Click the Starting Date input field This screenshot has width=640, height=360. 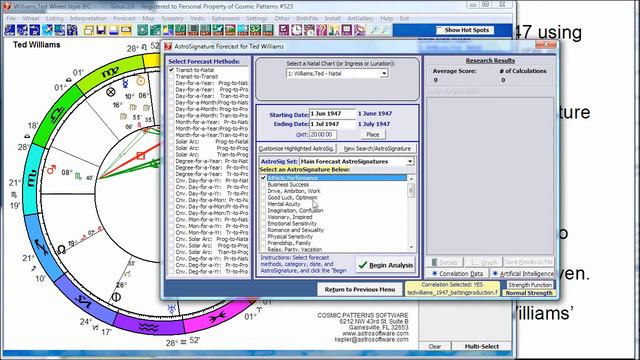point(332,114)
